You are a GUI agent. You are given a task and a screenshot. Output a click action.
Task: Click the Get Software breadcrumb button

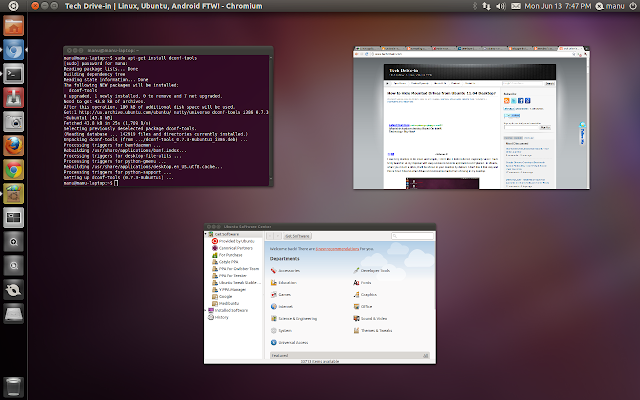298,236
